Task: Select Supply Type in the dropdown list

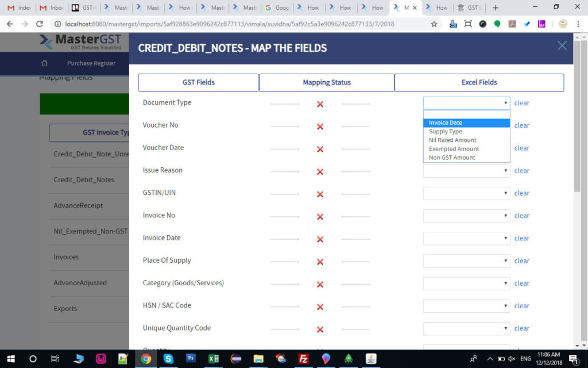Action: click(445, 131)
